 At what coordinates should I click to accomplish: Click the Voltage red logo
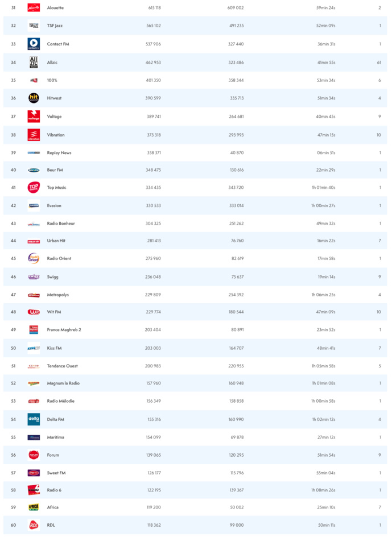[34, 116]
